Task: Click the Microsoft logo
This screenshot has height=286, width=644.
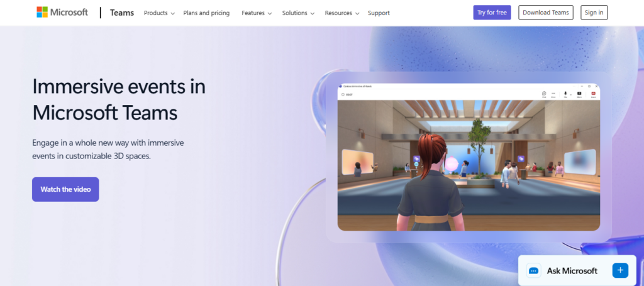Action: click(62, 13)
